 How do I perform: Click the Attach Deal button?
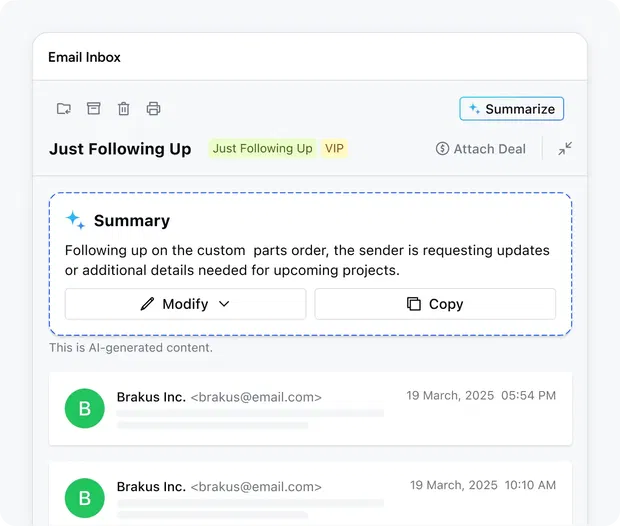click(481, 149)
